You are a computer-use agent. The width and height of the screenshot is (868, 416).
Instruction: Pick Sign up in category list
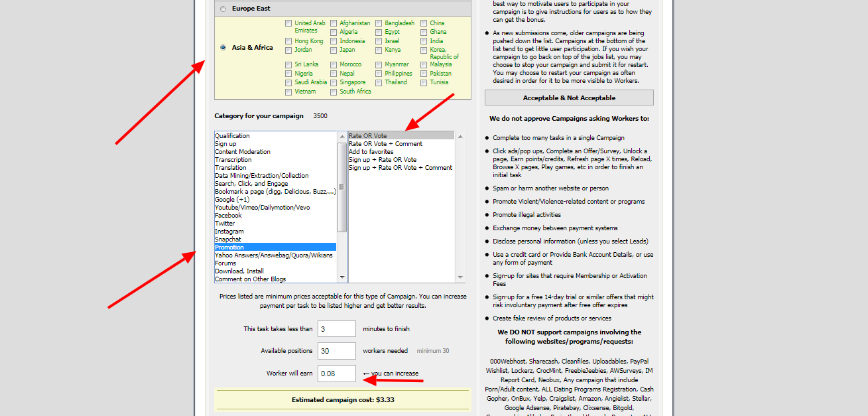[x=225, y=144]
